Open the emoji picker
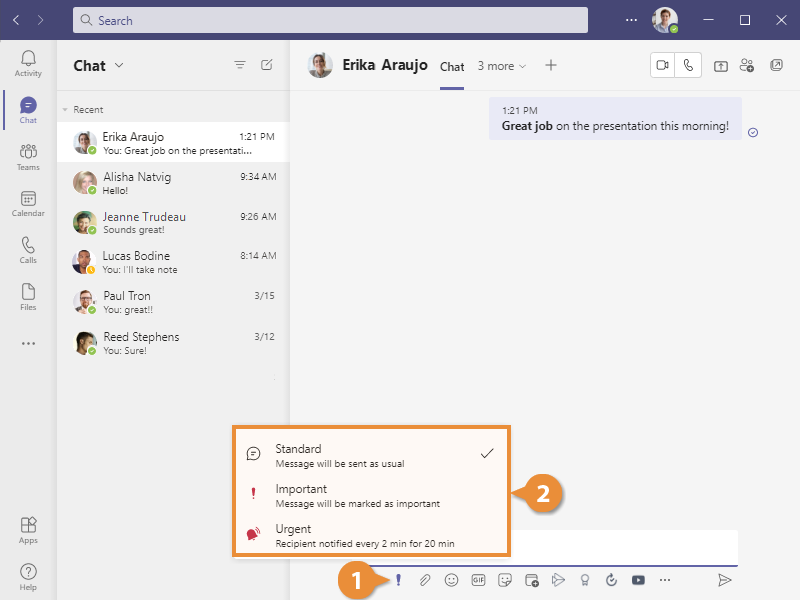 452,579
